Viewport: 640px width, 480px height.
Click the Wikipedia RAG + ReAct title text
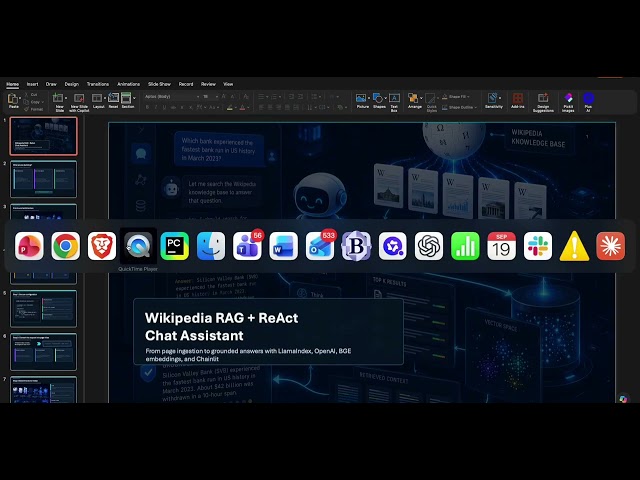(x=222, y=327)
